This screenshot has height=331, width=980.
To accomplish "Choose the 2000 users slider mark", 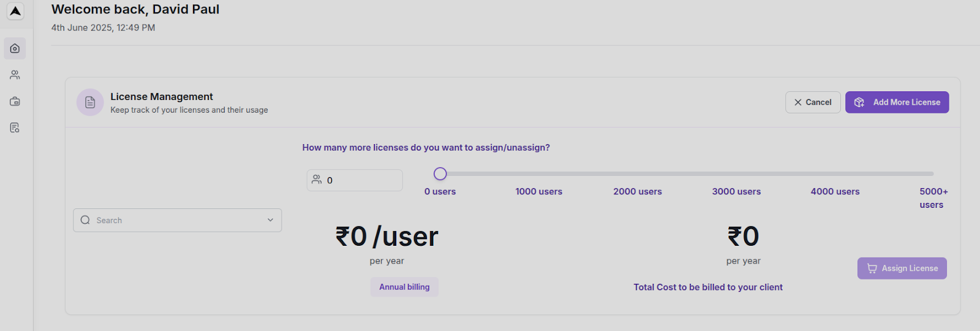I will [x=638, y=174].
